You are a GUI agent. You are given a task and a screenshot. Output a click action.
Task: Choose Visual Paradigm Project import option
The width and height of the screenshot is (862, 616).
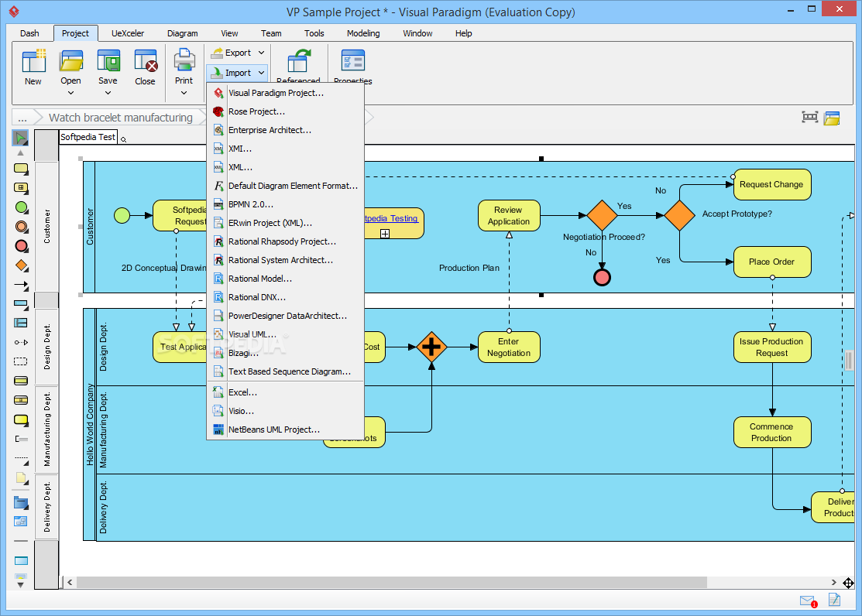coord(285,93)
